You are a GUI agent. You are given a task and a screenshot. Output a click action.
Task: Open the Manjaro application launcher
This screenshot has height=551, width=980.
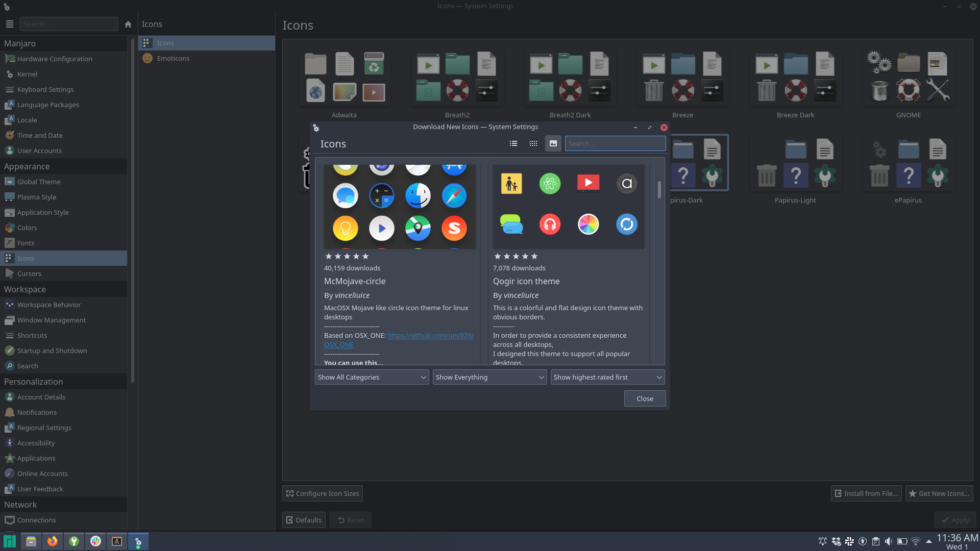click(x=10, y=541)
